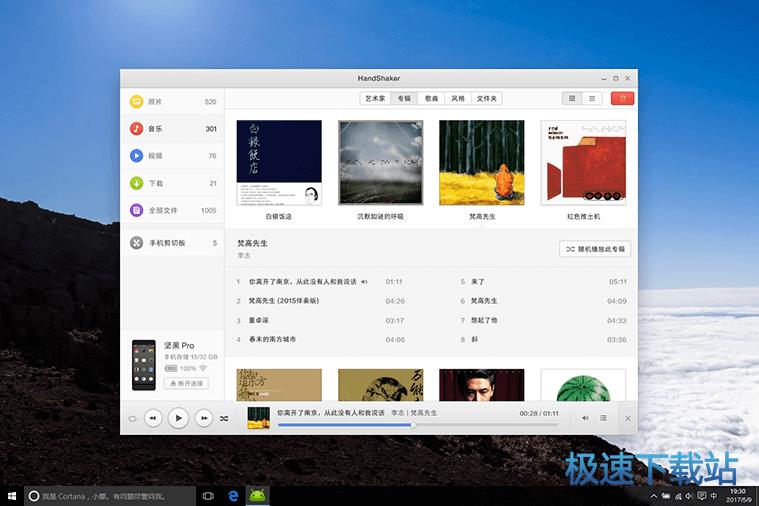The width and height of the screenshot is (759, 506).
Task: Click the 断开连接 disconnect button
Action: click(x=185, y=383)
